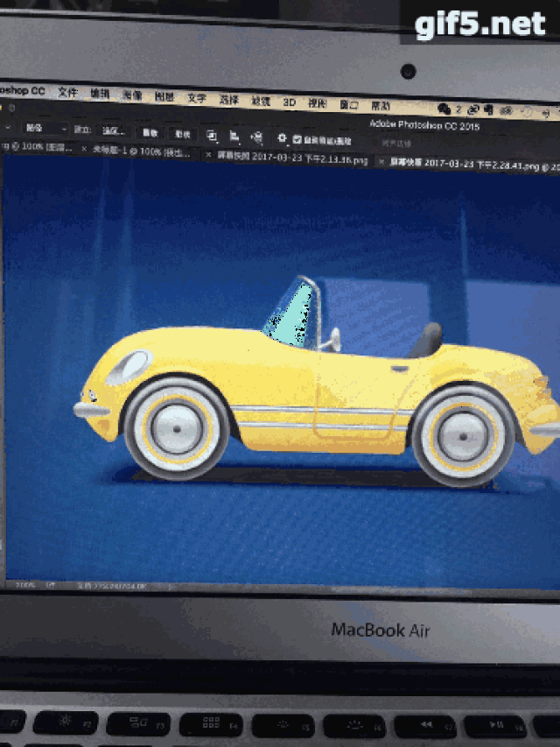Screen dimensions: 560x747
Task: Open the 选择 menu
Action: 228,100
